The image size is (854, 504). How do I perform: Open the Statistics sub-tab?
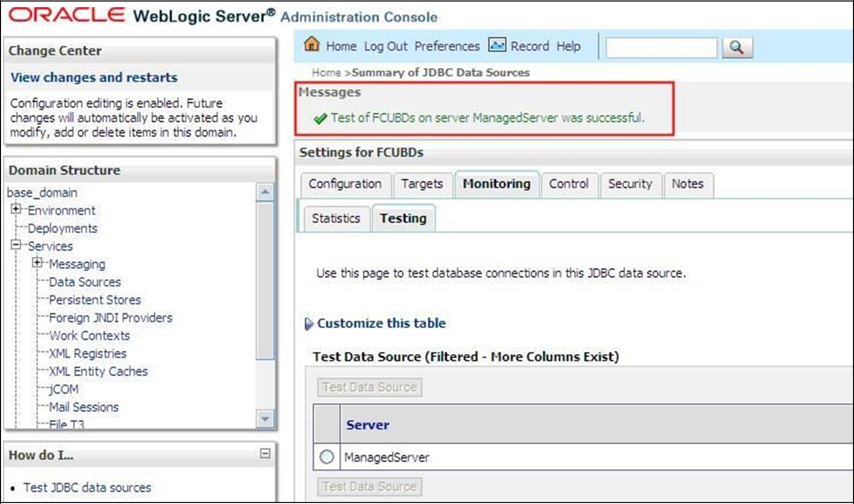336,219
